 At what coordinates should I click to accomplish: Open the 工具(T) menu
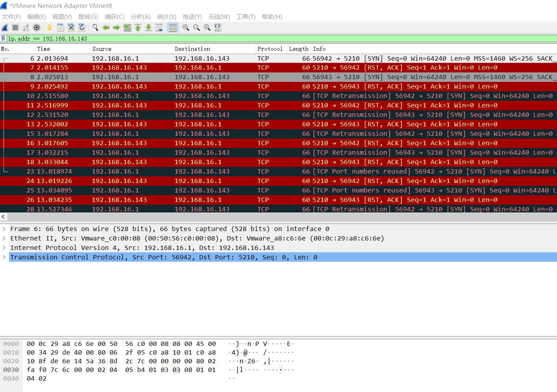246,17
